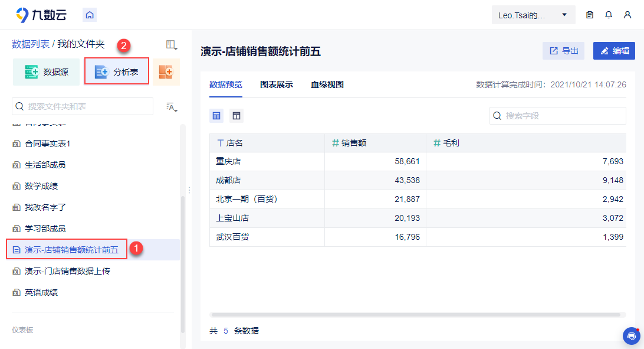Go to the home page icon
This screenshot has height=349, width=644.
click(90, 15)
